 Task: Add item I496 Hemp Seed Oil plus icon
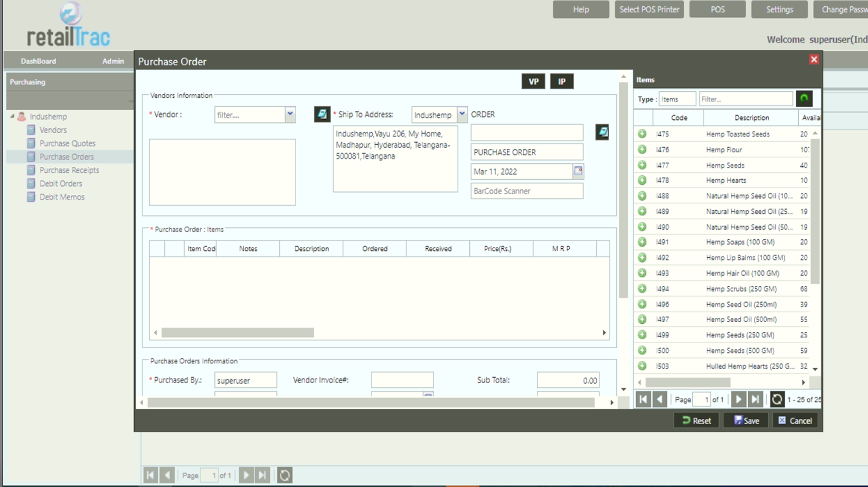642,304
